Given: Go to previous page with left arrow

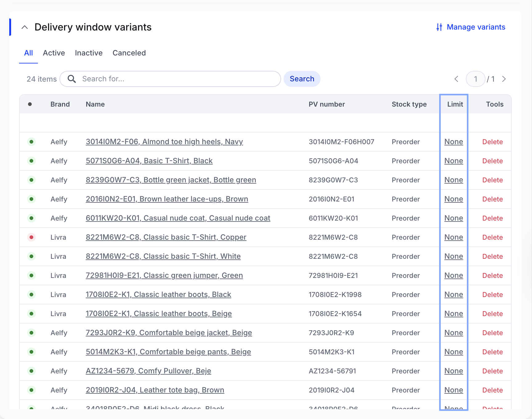Looking at the screenshot, I should pyautogui.click(x=456, y=79).
